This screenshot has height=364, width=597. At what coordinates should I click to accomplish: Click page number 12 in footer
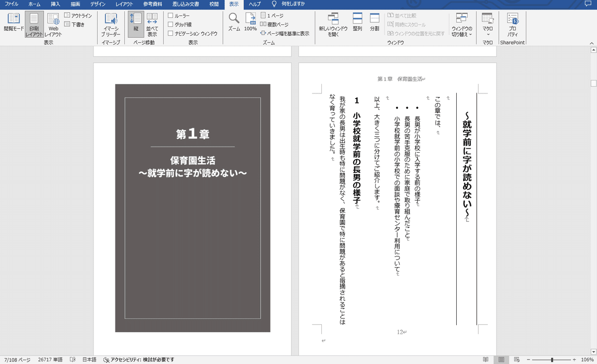400,332
